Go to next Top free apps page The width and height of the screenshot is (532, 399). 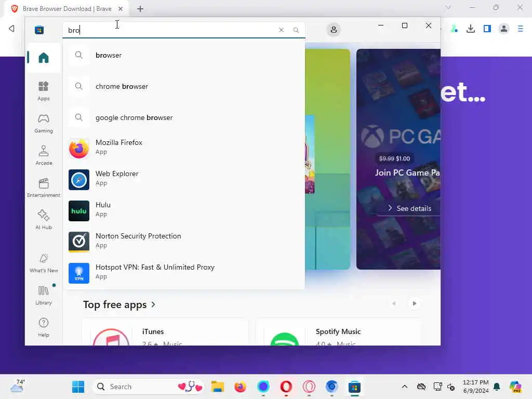point(414,303)
